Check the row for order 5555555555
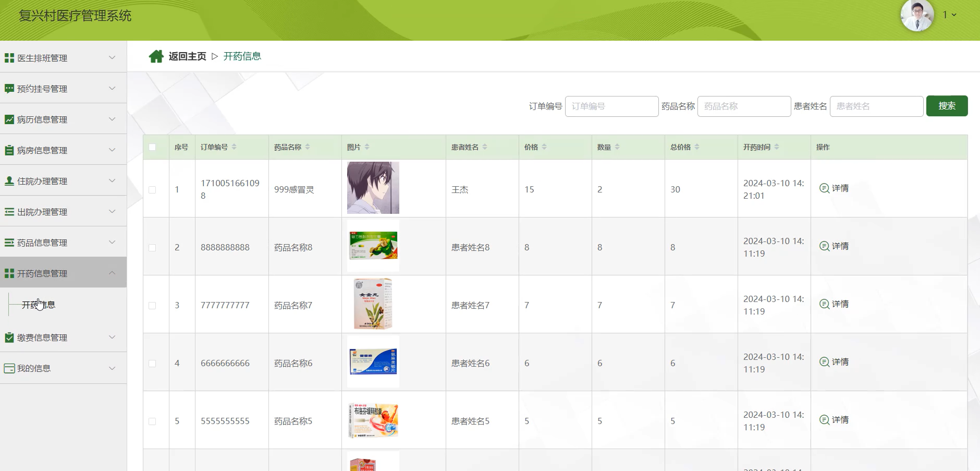This screenshot has width=980, height=471. pos(152,421)
